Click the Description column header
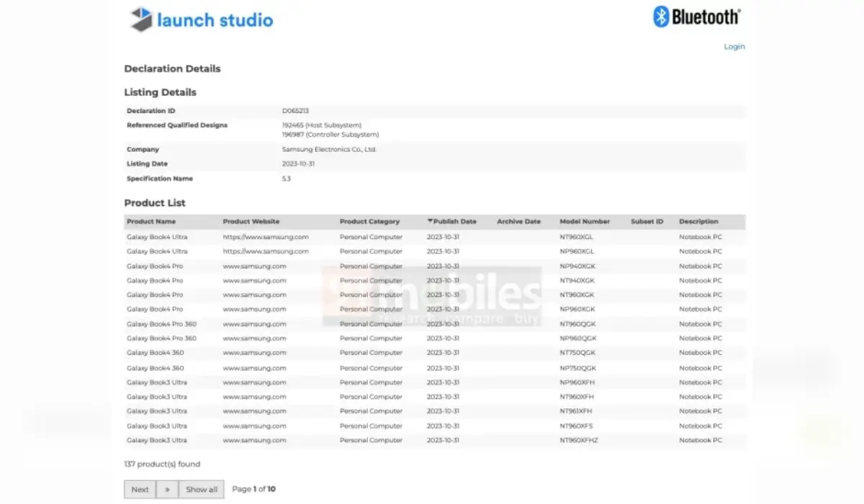This screenshot has width=864, height=504. point(698,222)
